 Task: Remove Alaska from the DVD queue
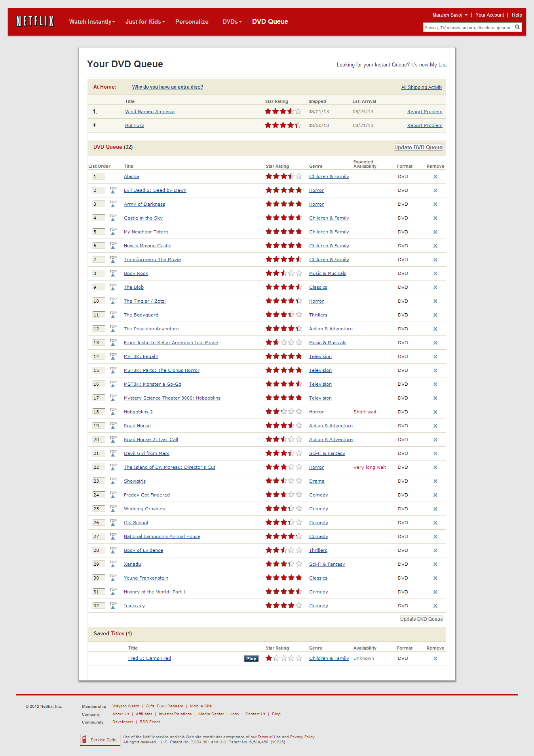click(435, 177)
